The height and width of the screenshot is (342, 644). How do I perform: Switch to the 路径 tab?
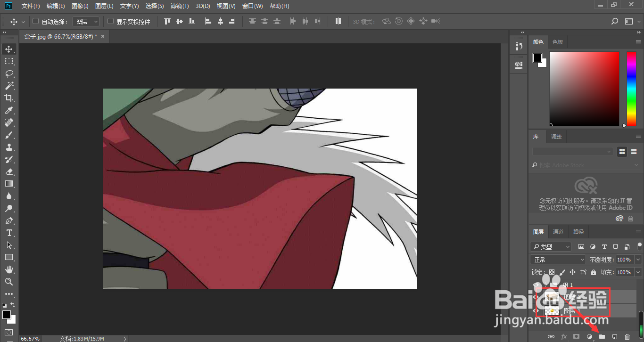click(578, 232)
